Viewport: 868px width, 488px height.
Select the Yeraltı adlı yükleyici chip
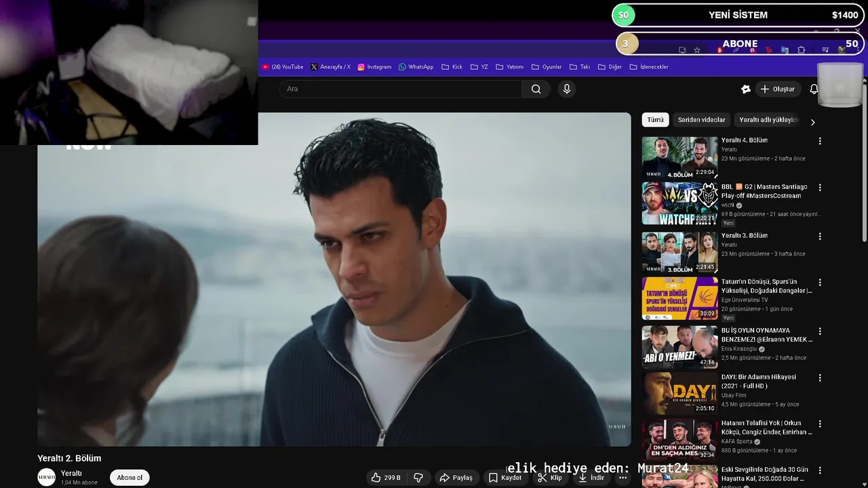tap(768, 120)
